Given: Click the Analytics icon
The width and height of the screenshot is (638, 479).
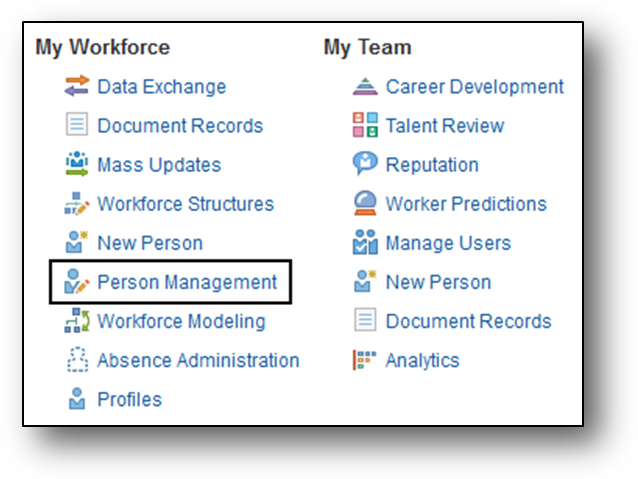Looking at the screenshot, I should pyautogui.click(x=365, y=361).
